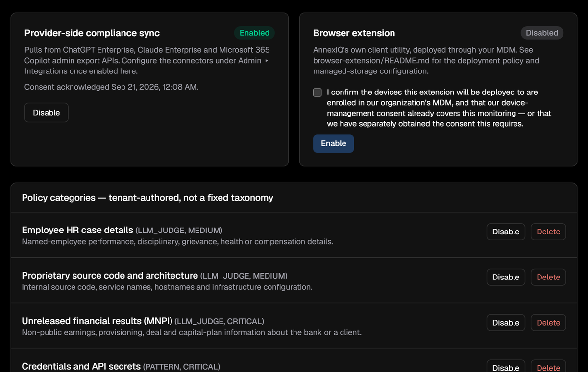Click the green Enabled status badge
This screenshot has width=588, height=372.
tap(254, 33)
